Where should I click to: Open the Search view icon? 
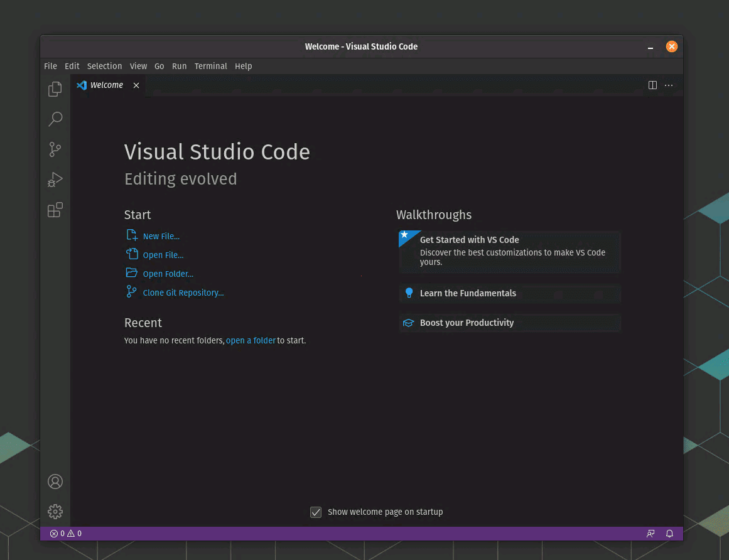click(x=55, y=119)
